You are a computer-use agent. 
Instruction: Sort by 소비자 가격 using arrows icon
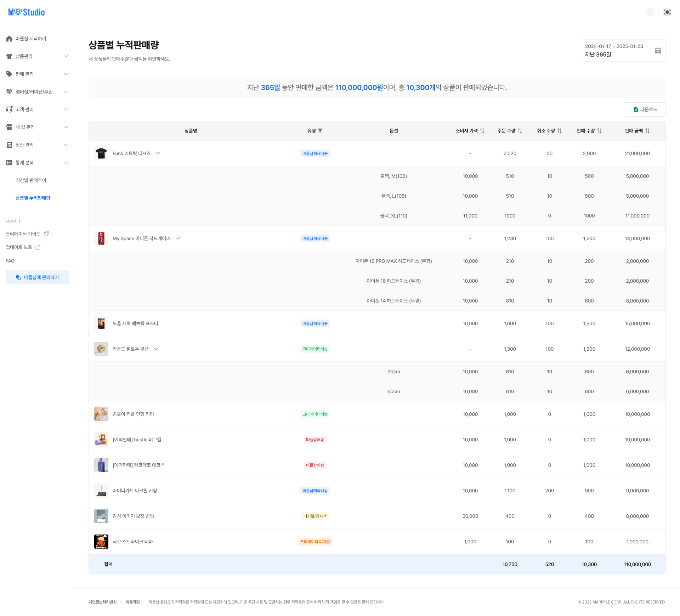482,131
